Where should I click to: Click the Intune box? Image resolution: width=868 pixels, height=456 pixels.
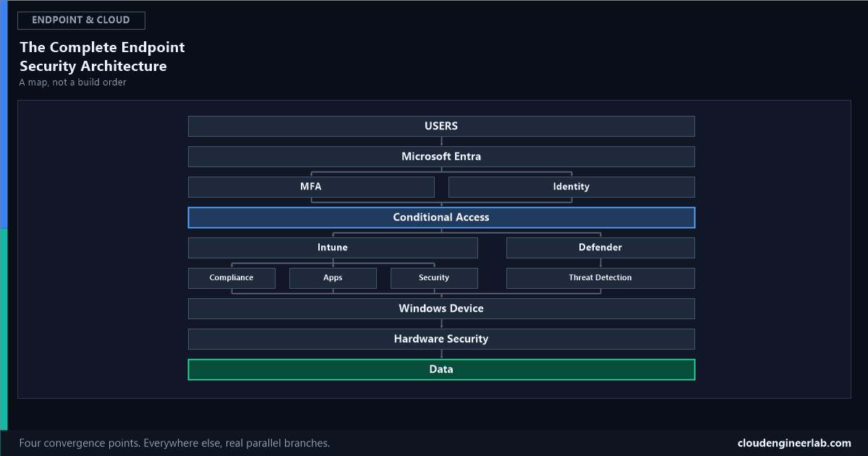(x=333, y=248)
